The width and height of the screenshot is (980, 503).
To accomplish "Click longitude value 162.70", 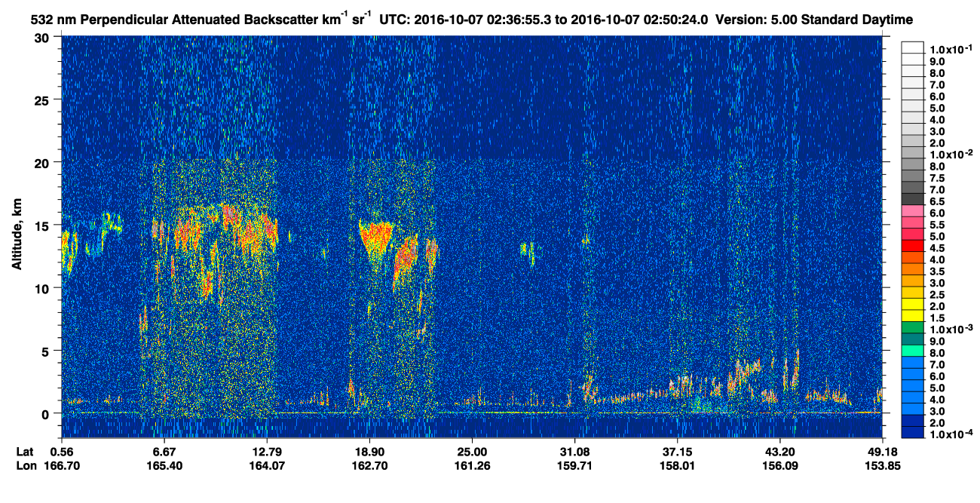I will (x=369, y=465).
